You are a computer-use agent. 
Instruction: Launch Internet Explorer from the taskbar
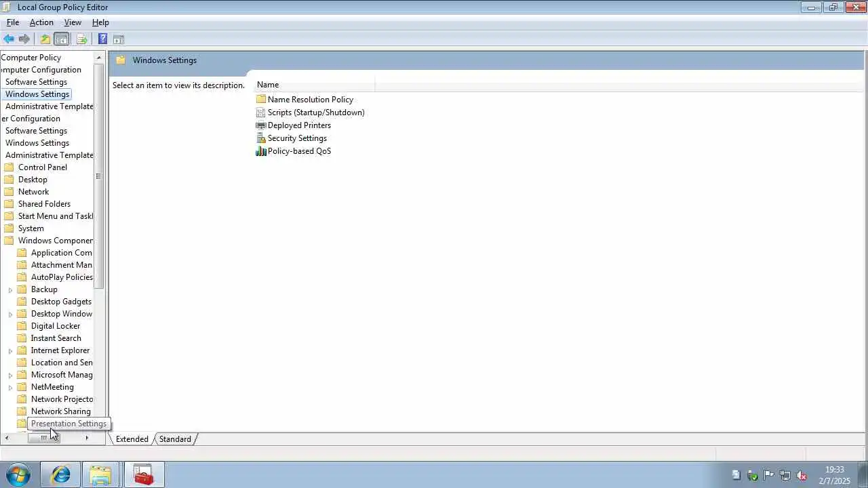coord(60,474)
